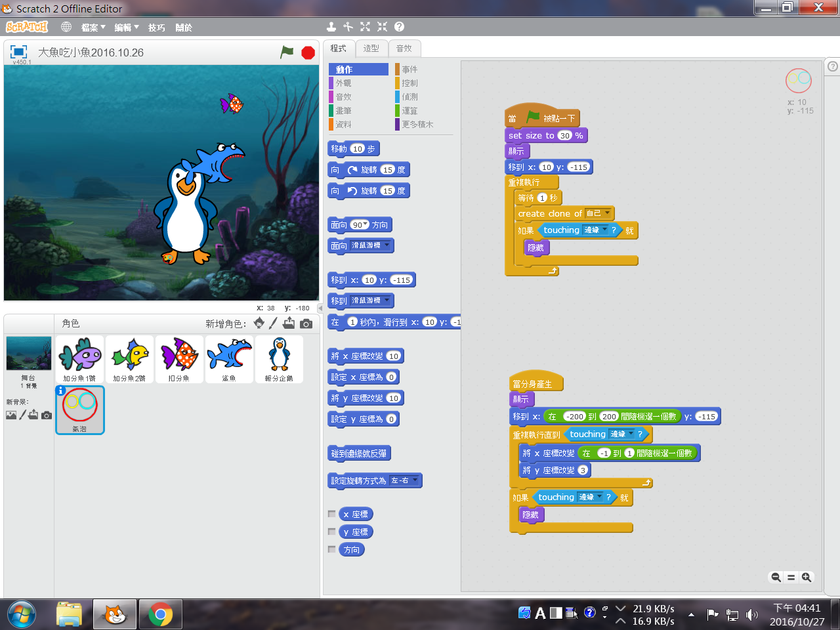Switch to the 造型 tab
840x630 pixels.
tap(371, 49)
